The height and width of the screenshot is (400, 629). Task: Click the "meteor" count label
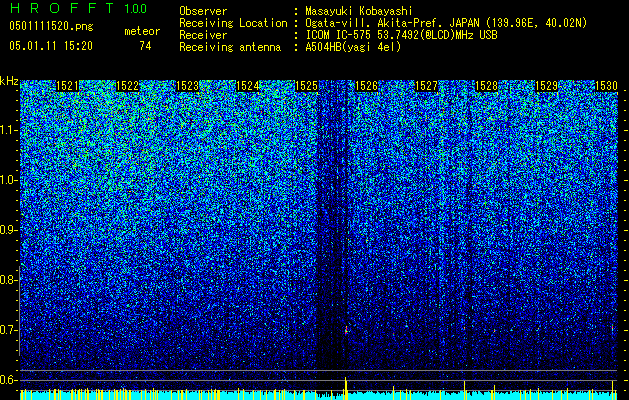142,31
